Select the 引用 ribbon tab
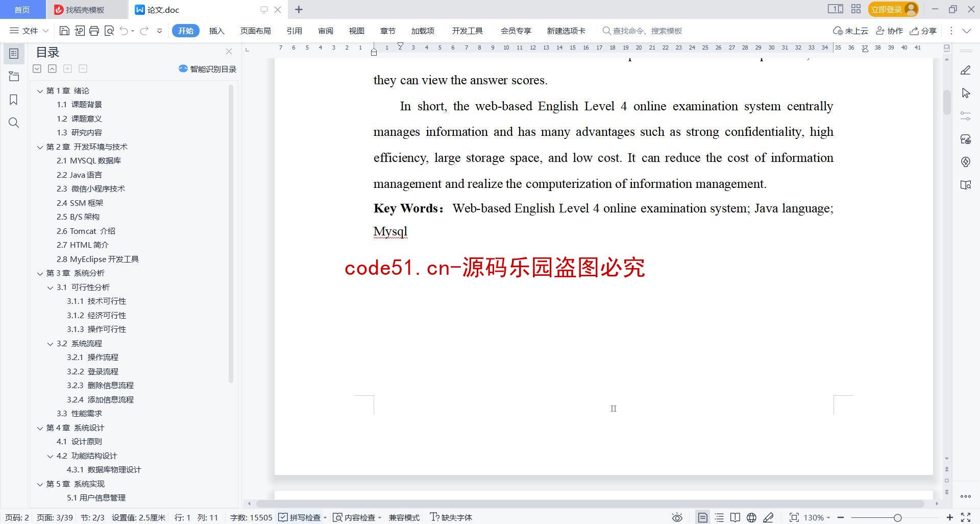Image resolution: width=980 pixels, height=524 pixels. click(294, 31)
